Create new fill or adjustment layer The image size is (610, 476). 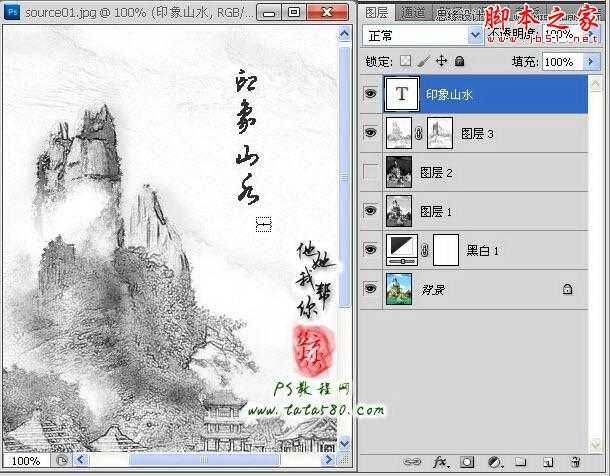pos(495,462)
